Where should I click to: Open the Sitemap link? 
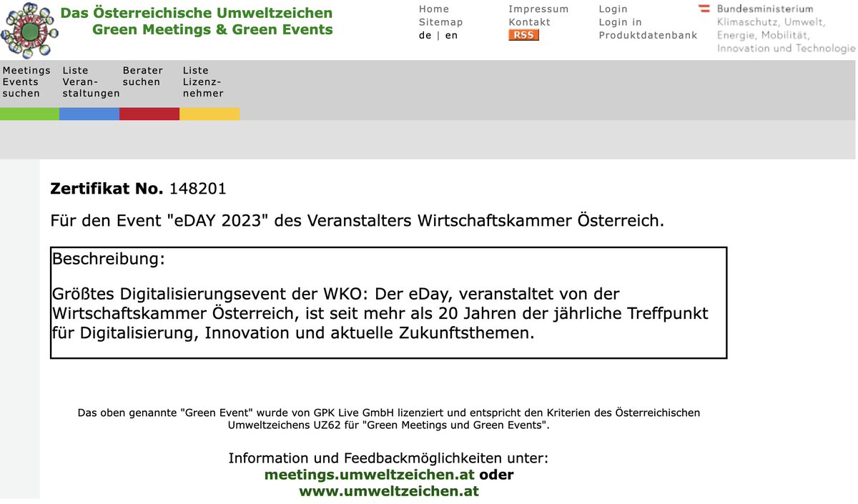440,22
